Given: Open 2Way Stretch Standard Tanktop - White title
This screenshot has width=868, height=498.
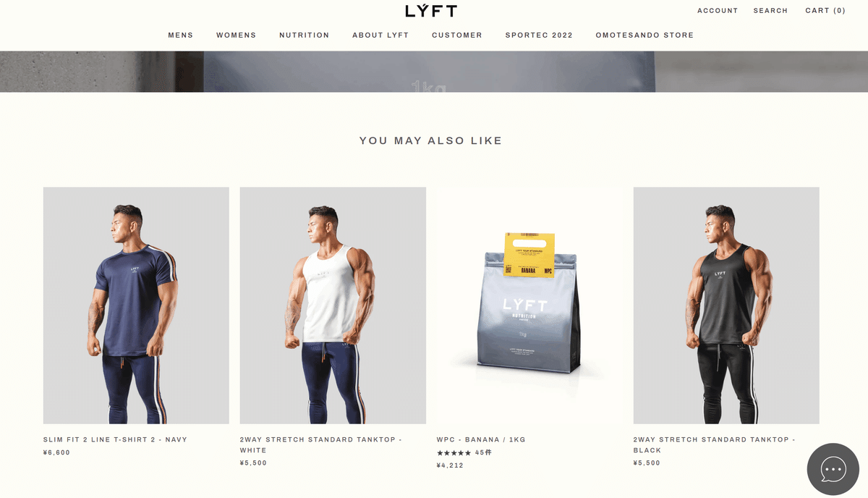Looking at the screenshot, I should [x=321, y=444].
